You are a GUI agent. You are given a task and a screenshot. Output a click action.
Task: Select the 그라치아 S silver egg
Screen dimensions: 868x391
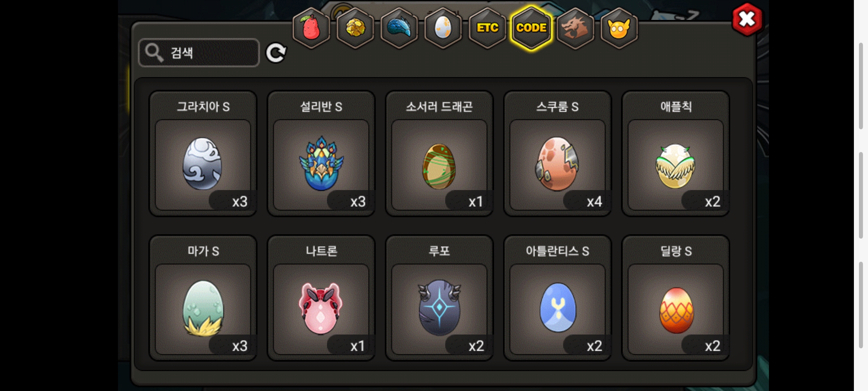coord(203,154)
